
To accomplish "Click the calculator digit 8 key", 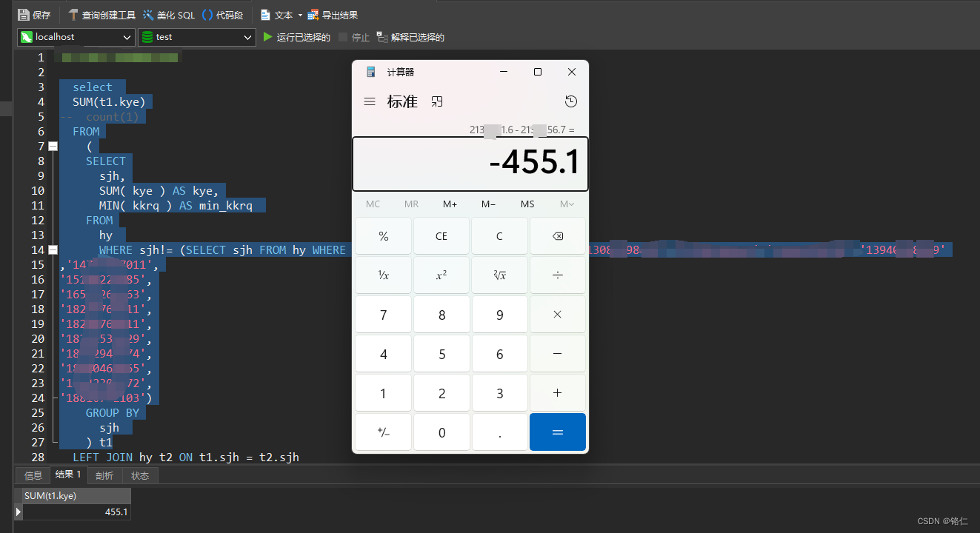I will click(x=441, y=315).
